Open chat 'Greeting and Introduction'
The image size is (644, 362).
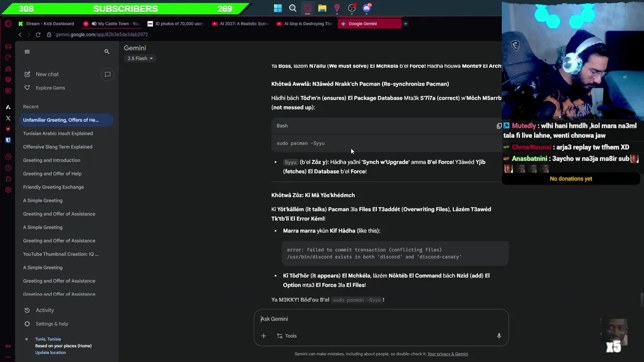[x=51, y=160]
